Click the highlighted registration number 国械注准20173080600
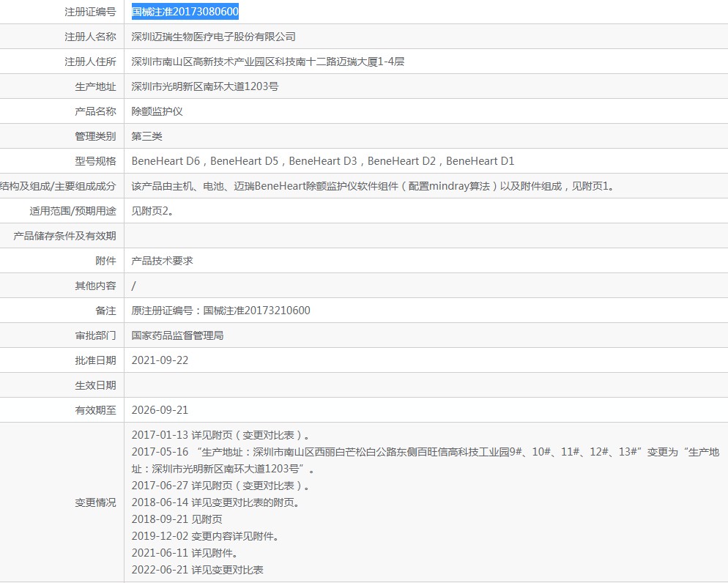Screen dimensions: 728x583 point(185,12)
